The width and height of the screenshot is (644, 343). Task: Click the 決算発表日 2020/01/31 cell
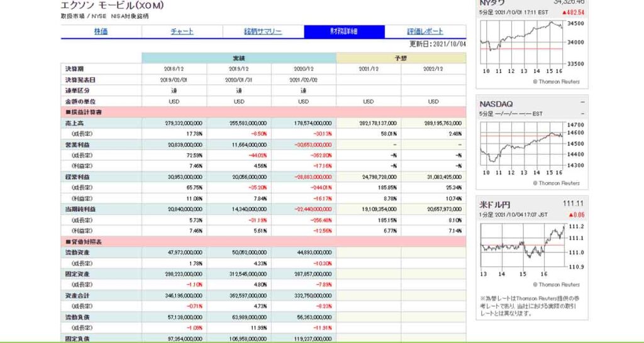pyautogui.click(x=239, y=80)
